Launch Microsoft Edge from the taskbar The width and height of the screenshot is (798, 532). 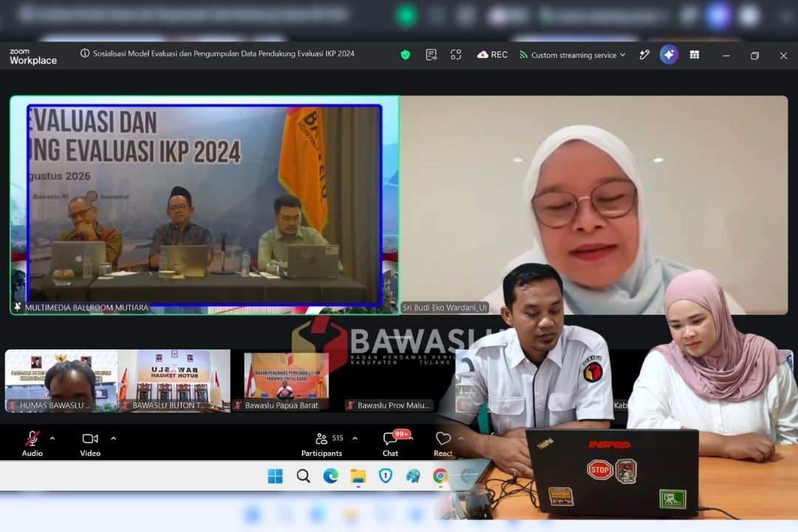click(331, 476)
